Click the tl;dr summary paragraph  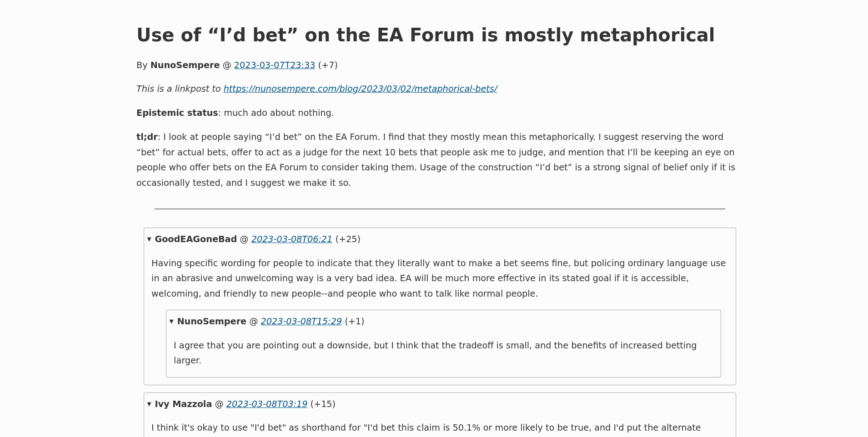[x=436, y=160]
